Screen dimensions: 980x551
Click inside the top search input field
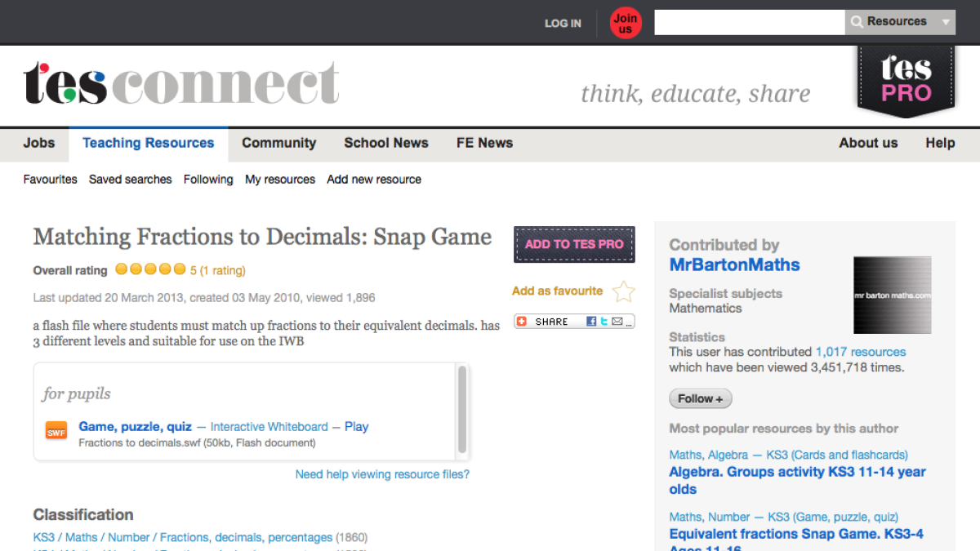pyautogui.click(x=749, y=22)
